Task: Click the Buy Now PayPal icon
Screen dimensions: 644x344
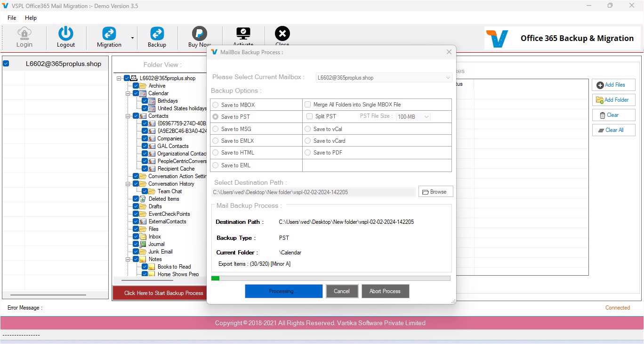Action: pyautogui.click(x=200, y=33)
